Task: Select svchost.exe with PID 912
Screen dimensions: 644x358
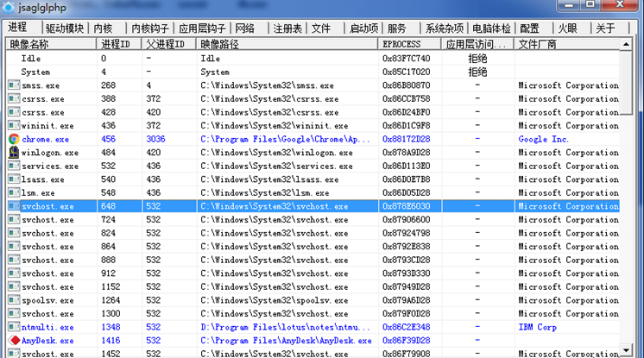Action: pos(313,273)
